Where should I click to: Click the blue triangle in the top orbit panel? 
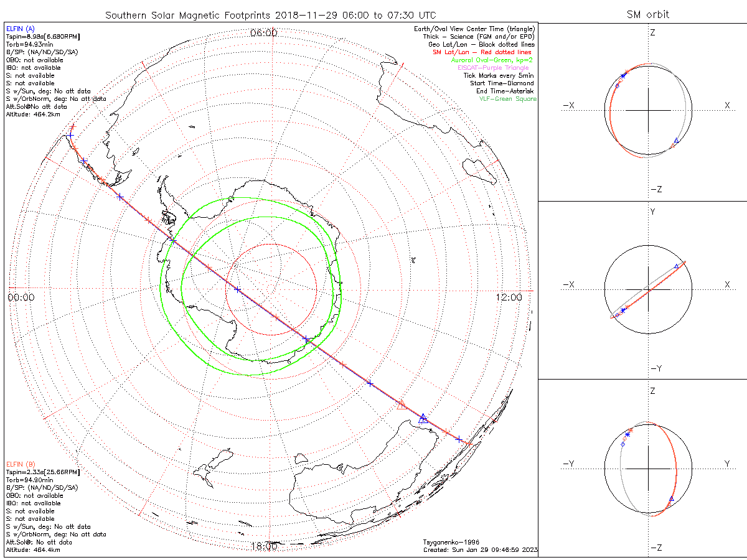[x=676, y=141]
